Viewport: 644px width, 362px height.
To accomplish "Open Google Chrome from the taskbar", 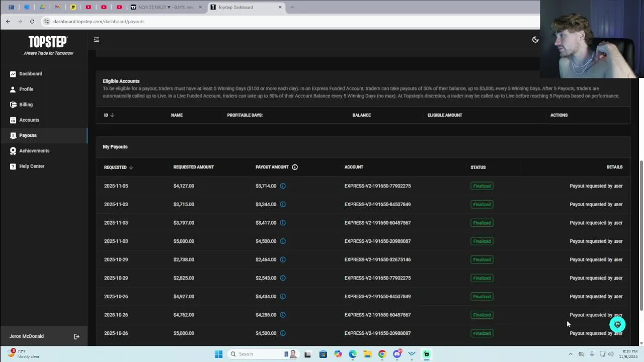I will [382, 354].
